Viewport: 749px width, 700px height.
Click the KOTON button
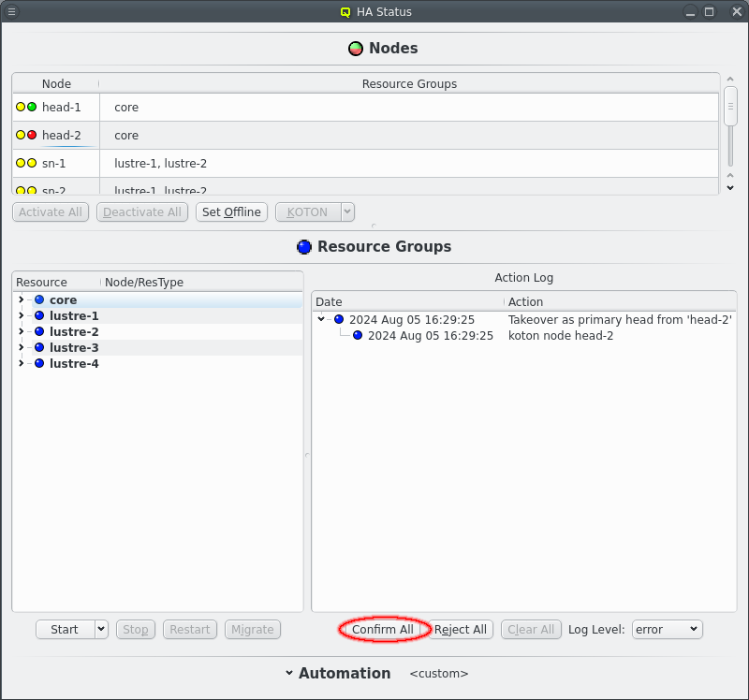point(309,212)
